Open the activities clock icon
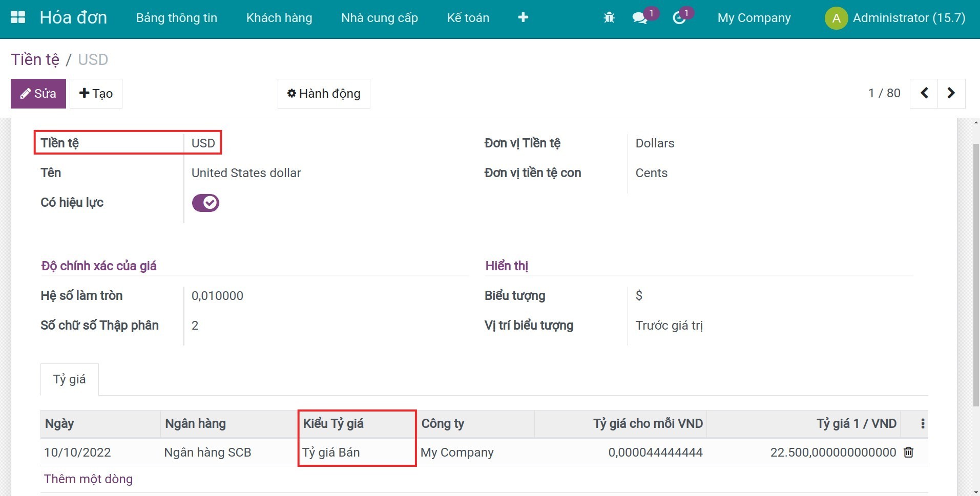980x496 pixels. tap(680, 18)
